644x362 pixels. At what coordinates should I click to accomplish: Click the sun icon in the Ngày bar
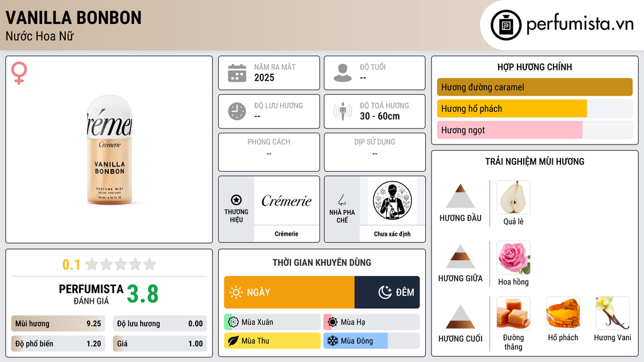[236, 292]
